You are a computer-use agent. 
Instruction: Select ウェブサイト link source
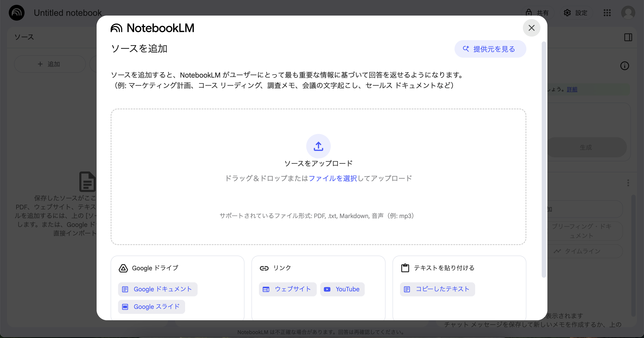(287, 289)
